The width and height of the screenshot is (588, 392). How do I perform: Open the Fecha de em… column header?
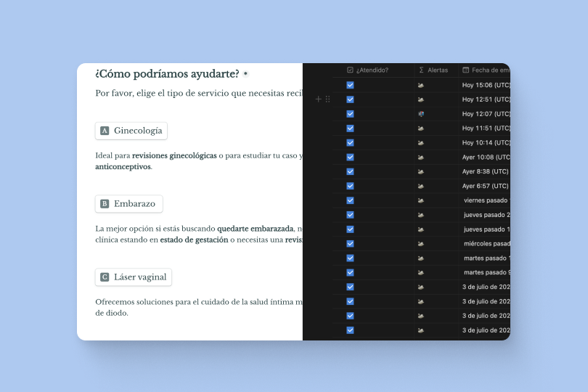[x=486, y=70]
